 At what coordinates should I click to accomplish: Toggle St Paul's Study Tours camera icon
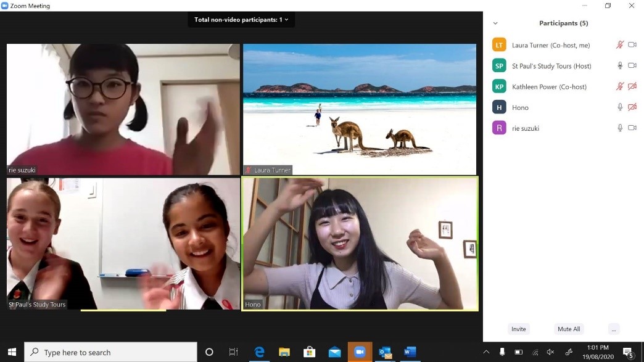coord(632,65)
